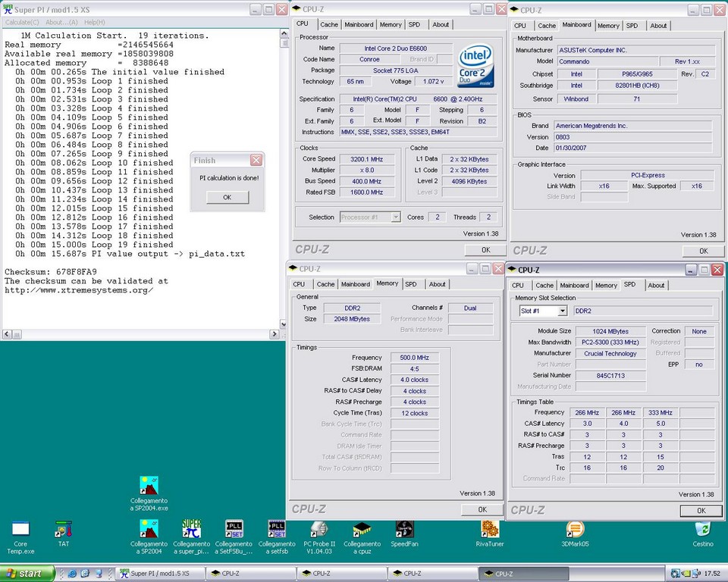Launch Internet Explorer from the quick launch bar
The image size is (728, 582).
[x=73, y=574]
